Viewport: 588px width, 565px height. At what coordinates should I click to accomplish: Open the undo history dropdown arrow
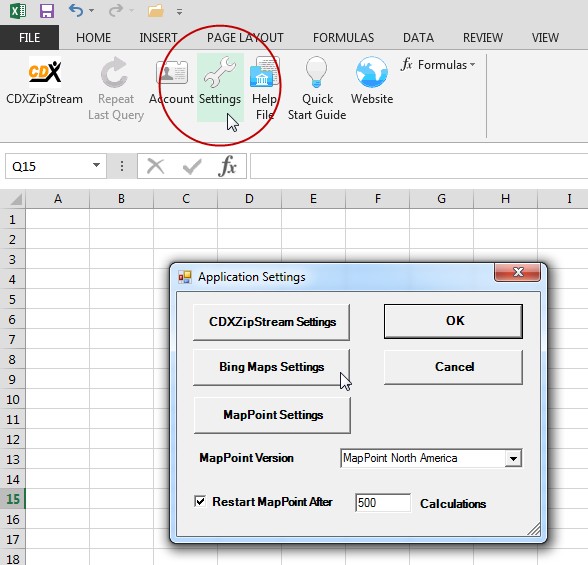(92, 11)
